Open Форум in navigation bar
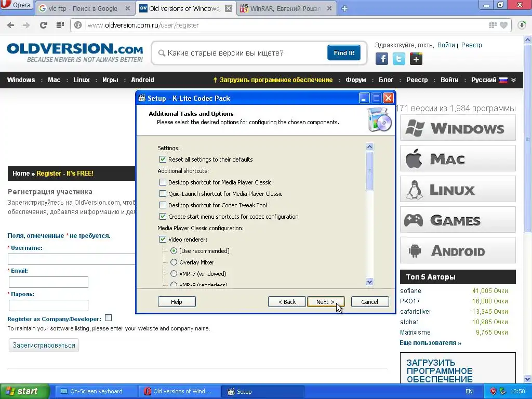Viewport: 532px width, 399px height. (x=355, y=80)
